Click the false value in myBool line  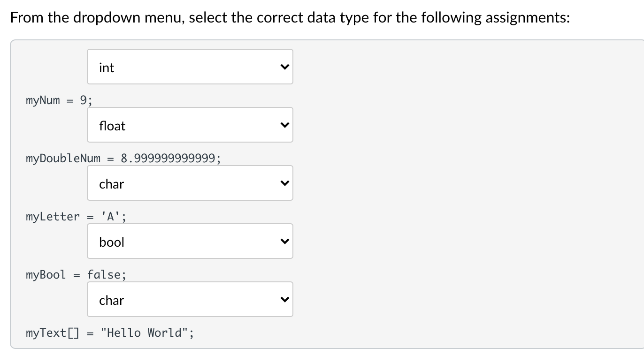(104, 275)
